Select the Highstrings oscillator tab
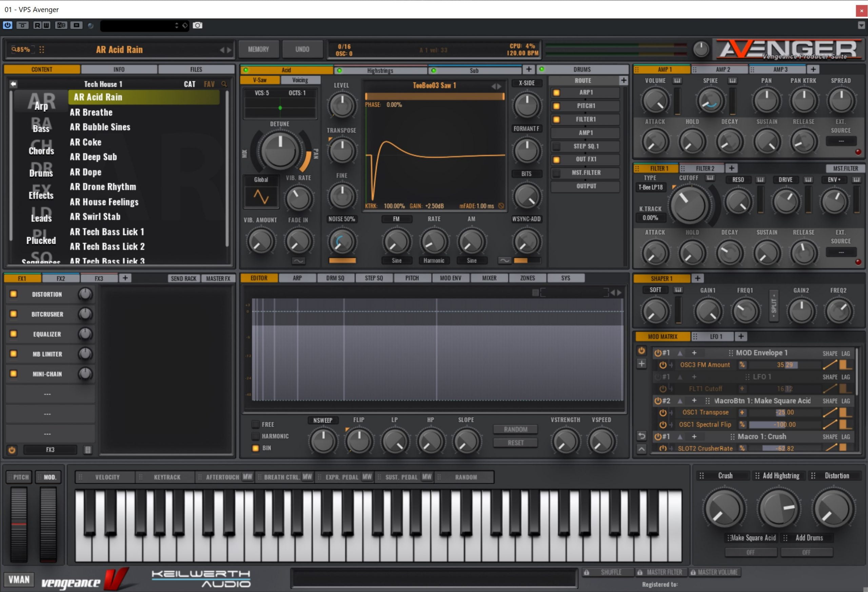This screenshot has height=592, width=868. [x=380, y=70]
